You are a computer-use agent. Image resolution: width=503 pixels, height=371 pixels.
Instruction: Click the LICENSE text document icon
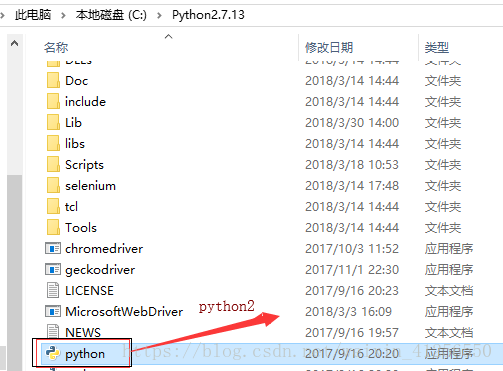pos(53,290)
